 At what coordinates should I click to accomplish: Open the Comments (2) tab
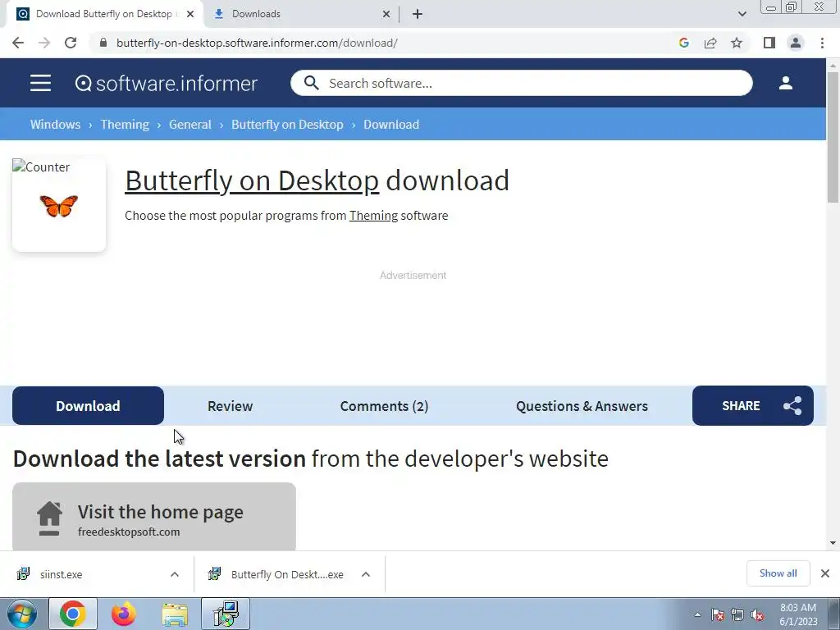[x=384, y=405]
